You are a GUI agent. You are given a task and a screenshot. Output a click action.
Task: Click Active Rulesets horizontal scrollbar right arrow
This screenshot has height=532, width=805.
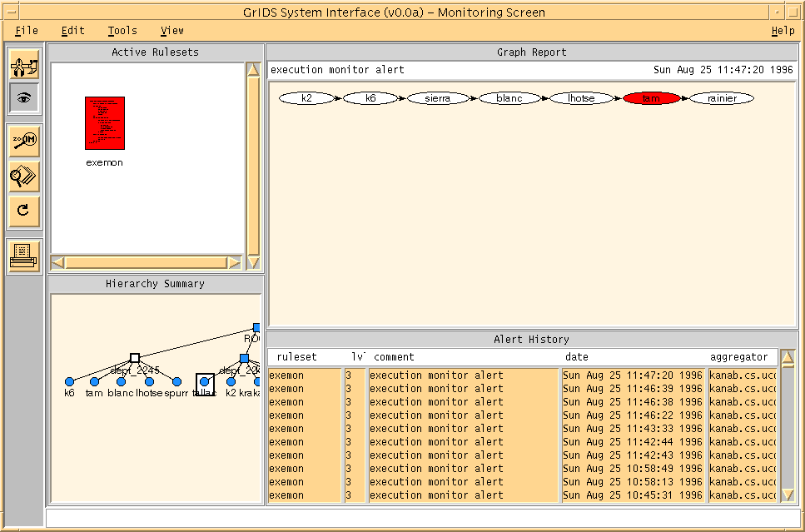[234, 263]
